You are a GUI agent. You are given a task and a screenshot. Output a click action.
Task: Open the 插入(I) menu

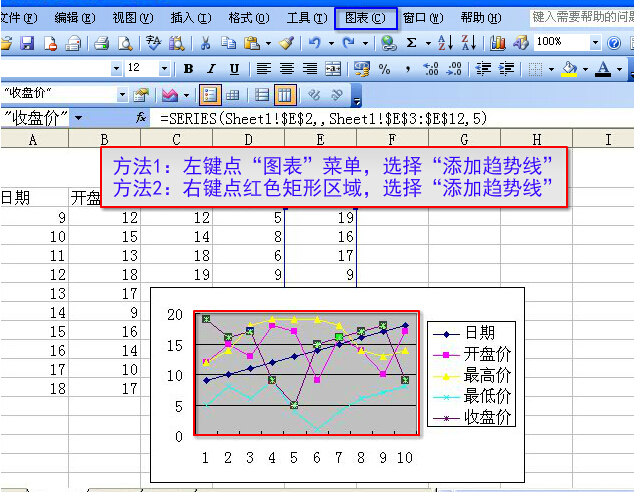[x=191, y=18]
